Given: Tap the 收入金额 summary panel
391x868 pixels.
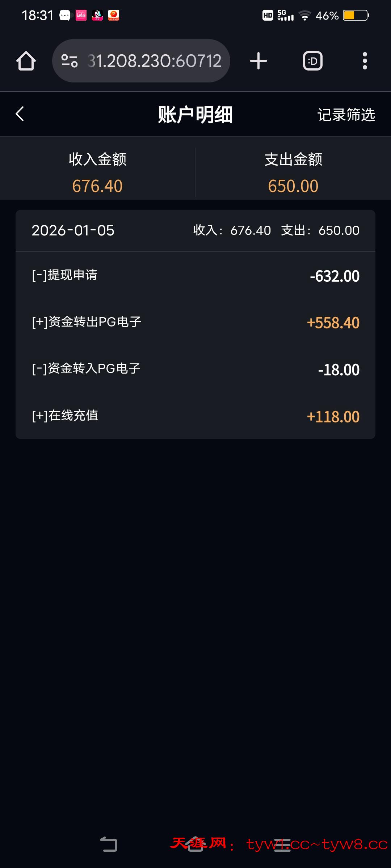Looking at the screenshot, I should pyautogui.click(x=97, y=173).
